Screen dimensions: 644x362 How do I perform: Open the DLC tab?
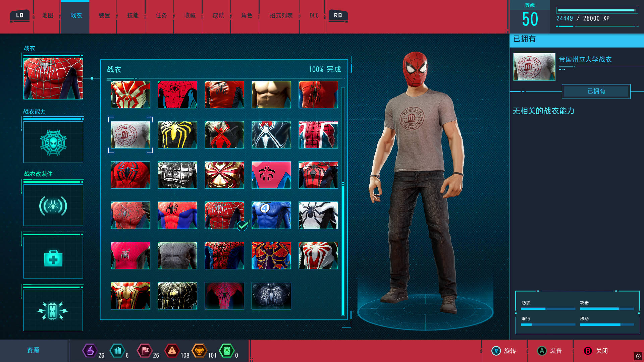(x=314, y=15)
